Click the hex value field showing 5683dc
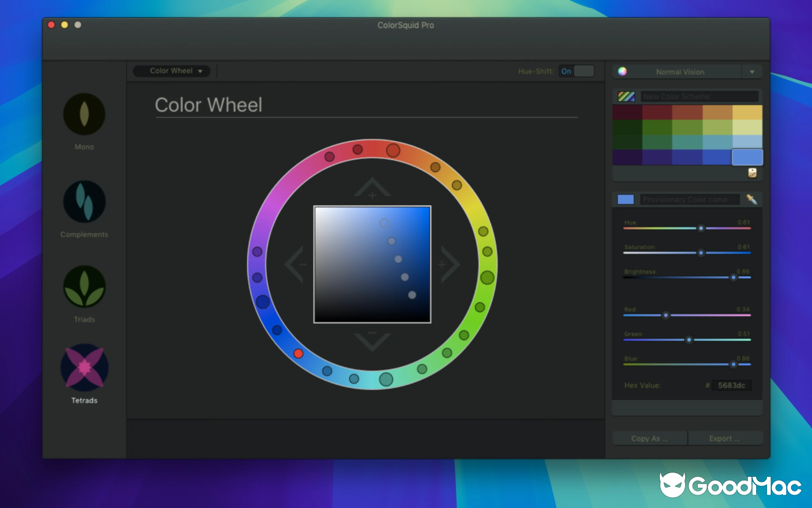812x508 pixels. 733,385
